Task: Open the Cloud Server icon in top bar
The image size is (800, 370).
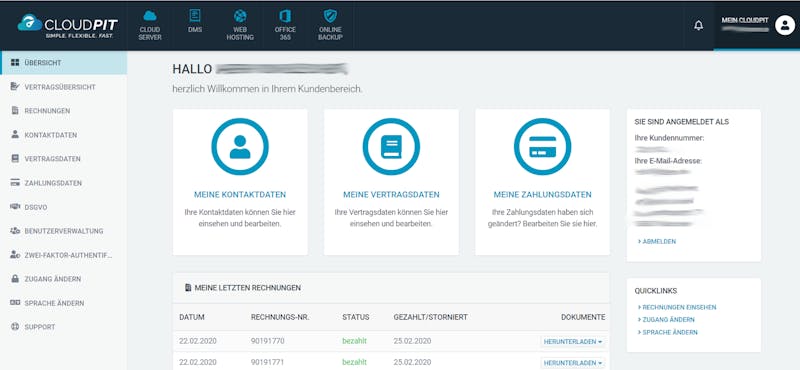Action: click(149, 16)
